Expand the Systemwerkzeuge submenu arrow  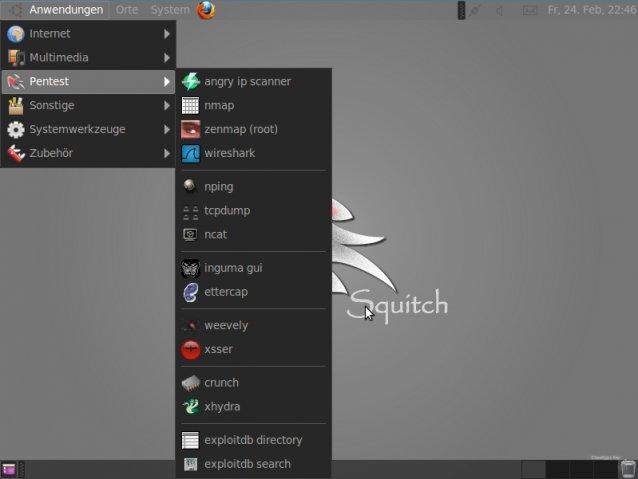point(166,130)
